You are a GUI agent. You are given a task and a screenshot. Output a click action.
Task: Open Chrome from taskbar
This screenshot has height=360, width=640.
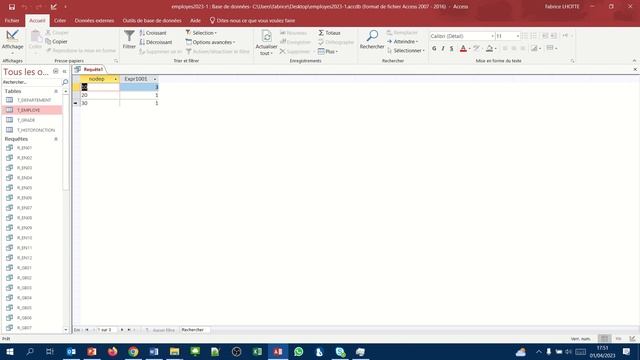[133, 352]
